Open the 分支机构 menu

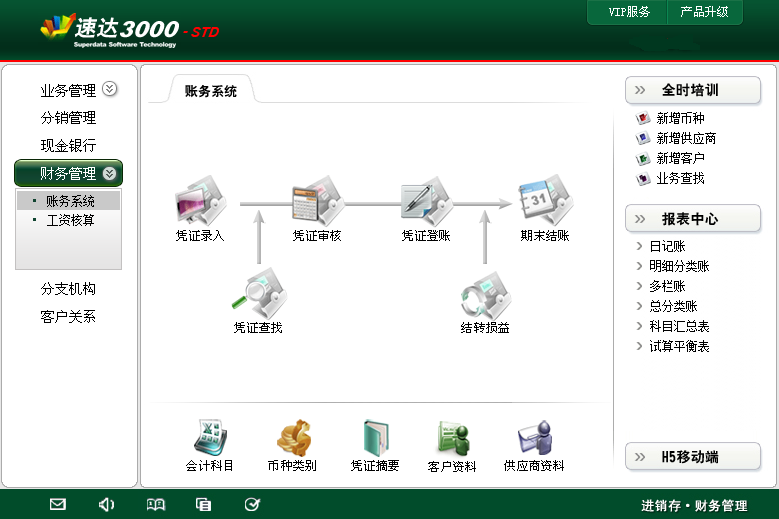click(68, 289)
